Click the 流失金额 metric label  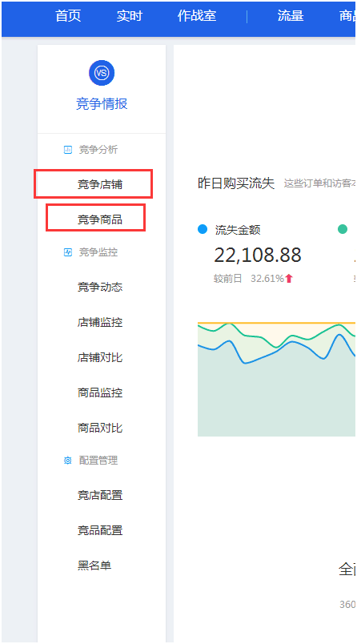pyautogui.click(x=238, y=230)
